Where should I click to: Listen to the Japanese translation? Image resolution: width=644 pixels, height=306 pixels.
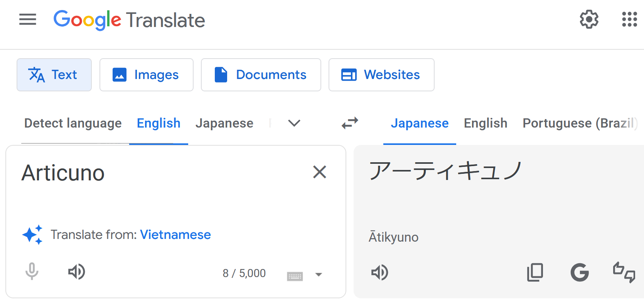pyautogui.click(x=379, y=272)
